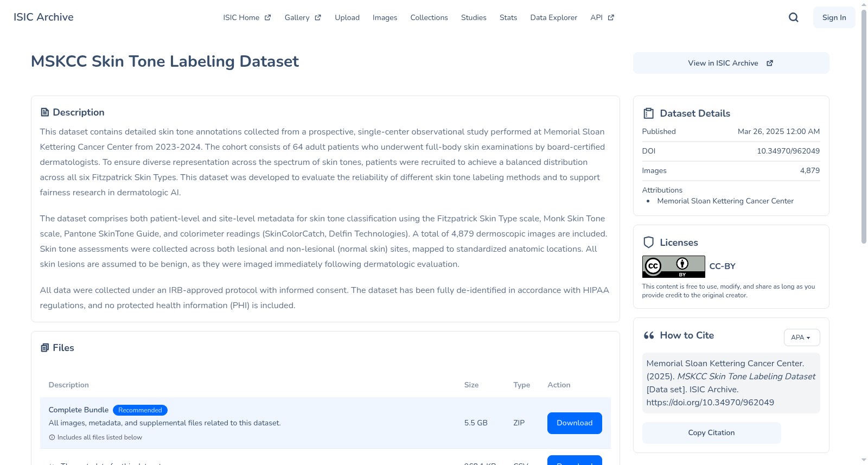The width and height of the screenshot is (868, 465).
Task: Click the All images, metadata, and supplemental files text
Action: click(165, 423)
